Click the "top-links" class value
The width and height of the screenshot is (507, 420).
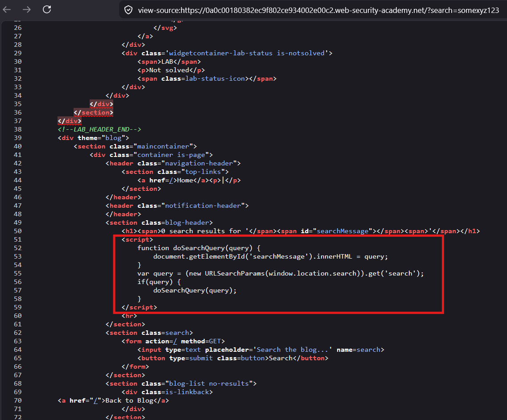(203, 172)
